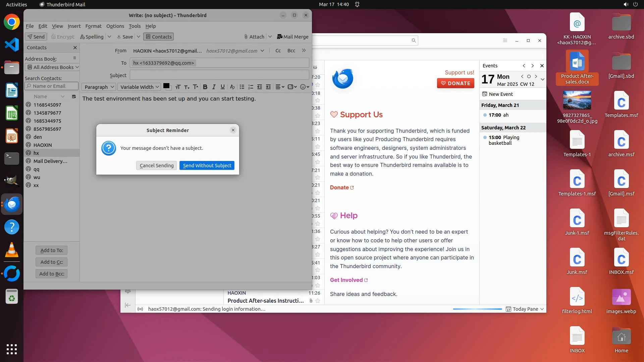
Task: Open Thunderbird from the Ubuntu dock
Action: coord(12,204)
